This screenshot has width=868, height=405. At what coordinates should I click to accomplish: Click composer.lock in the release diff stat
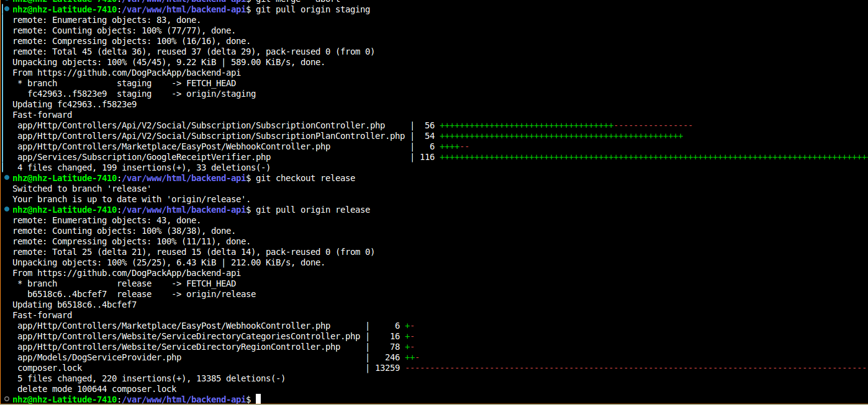[x=50, y=368]
